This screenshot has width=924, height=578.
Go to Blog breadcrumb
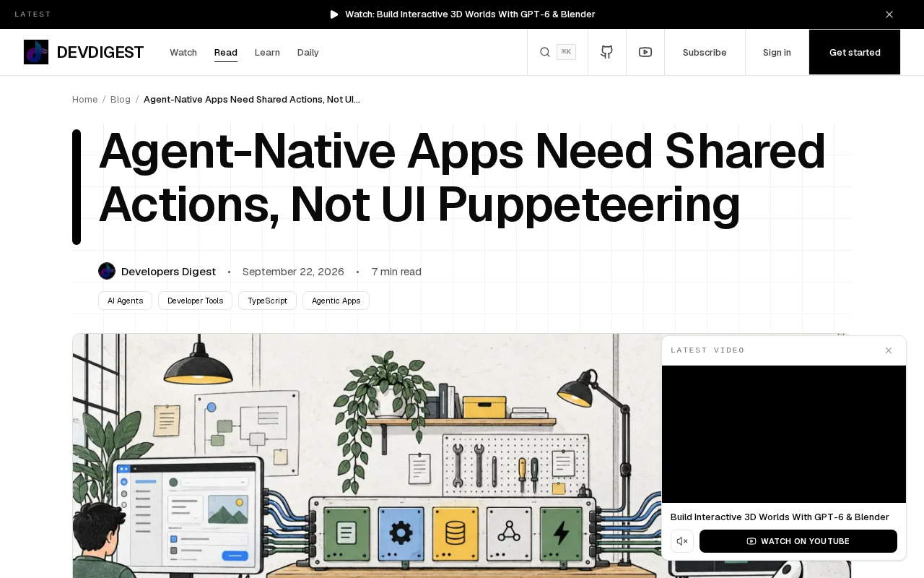coord(121,100)
